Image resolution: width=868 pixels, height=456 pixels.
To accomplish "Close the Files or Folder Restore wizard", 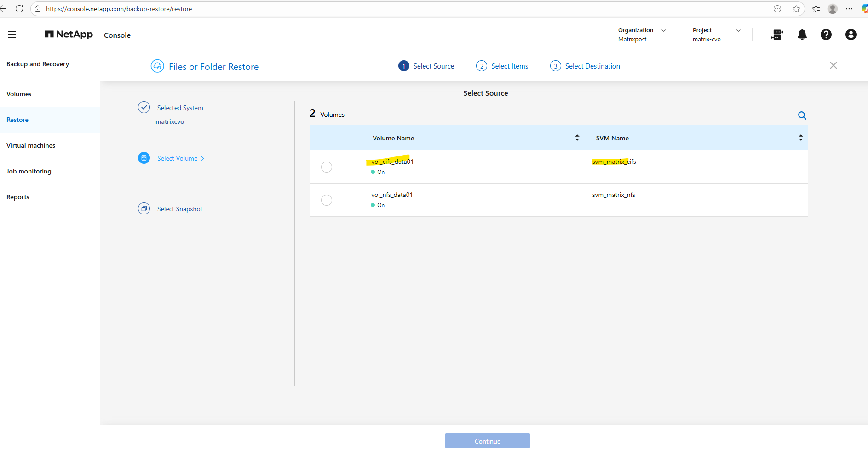I will click(x=833, y=65).
